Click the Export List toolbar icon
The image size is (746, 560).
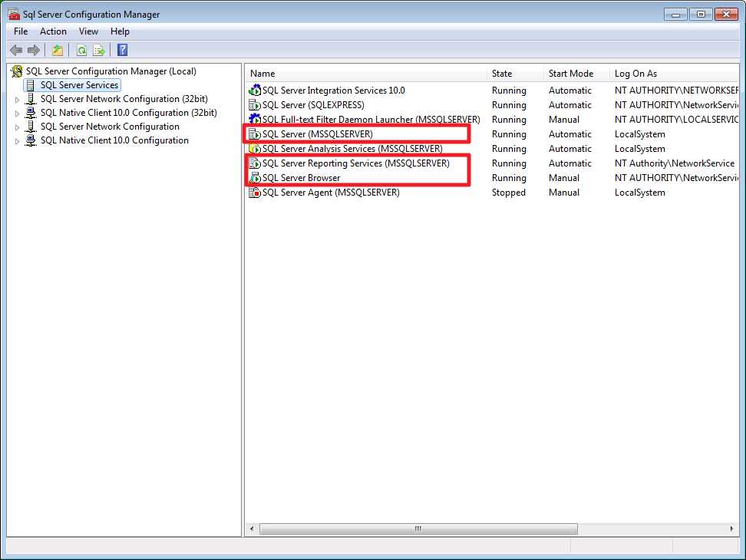pos(98,50)
